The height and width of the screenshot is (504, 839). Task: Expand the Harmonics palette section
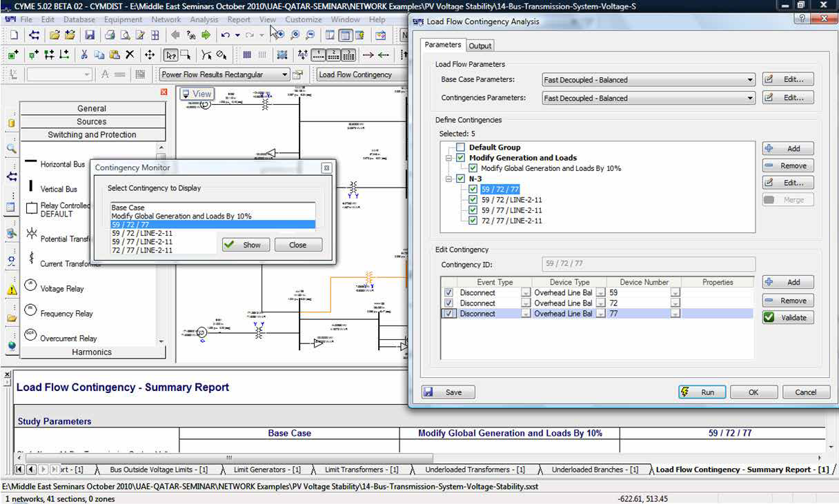(x=92, y=352)
